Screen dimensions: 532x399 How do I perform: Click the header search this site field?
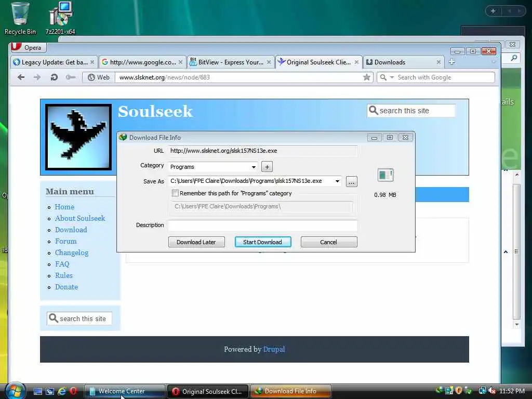(x=410, y=111)
